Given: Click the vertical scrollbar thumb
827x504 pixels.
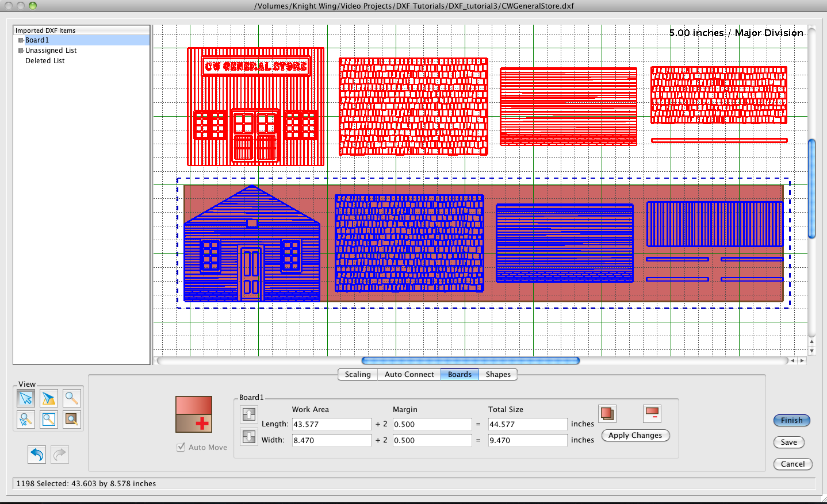Looking at the screenshot, I should pos(812,188).
